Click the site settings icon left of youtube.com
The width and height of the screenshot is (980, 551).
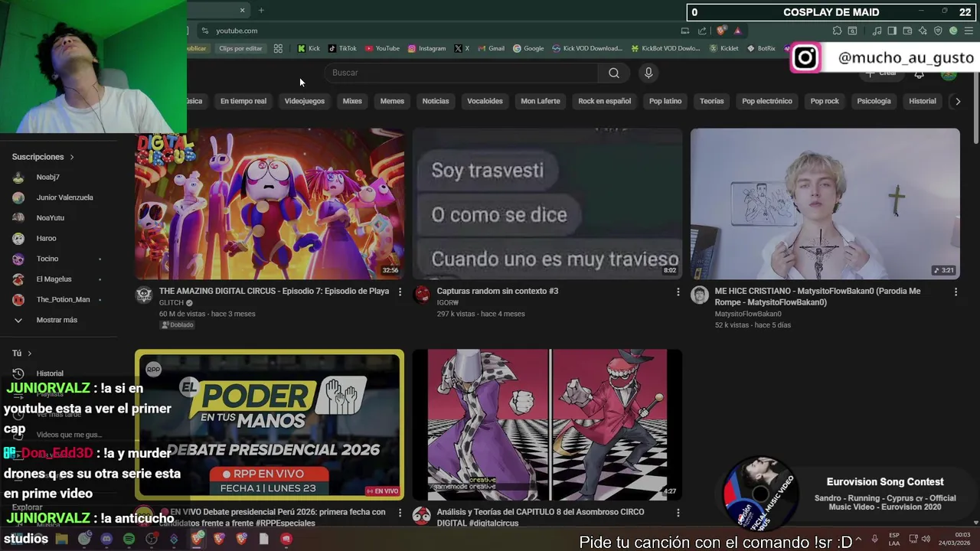(204, 31)
